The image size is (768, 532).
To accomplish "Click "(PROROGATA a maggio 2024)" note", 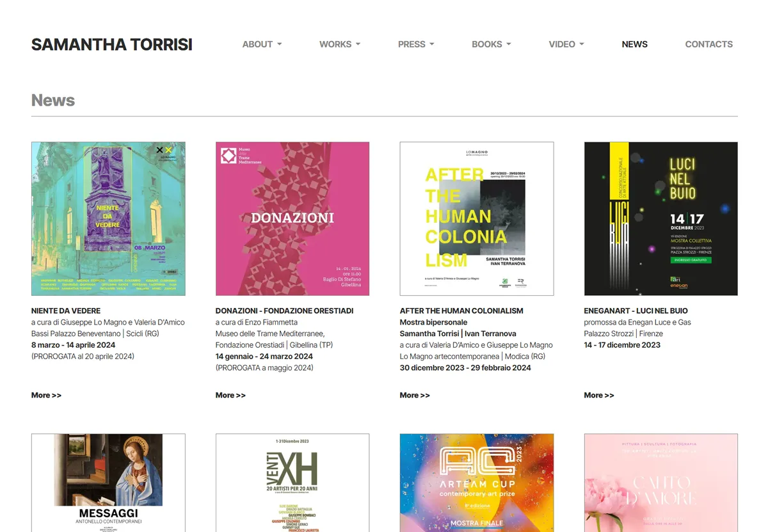I will tap(264, 368).
